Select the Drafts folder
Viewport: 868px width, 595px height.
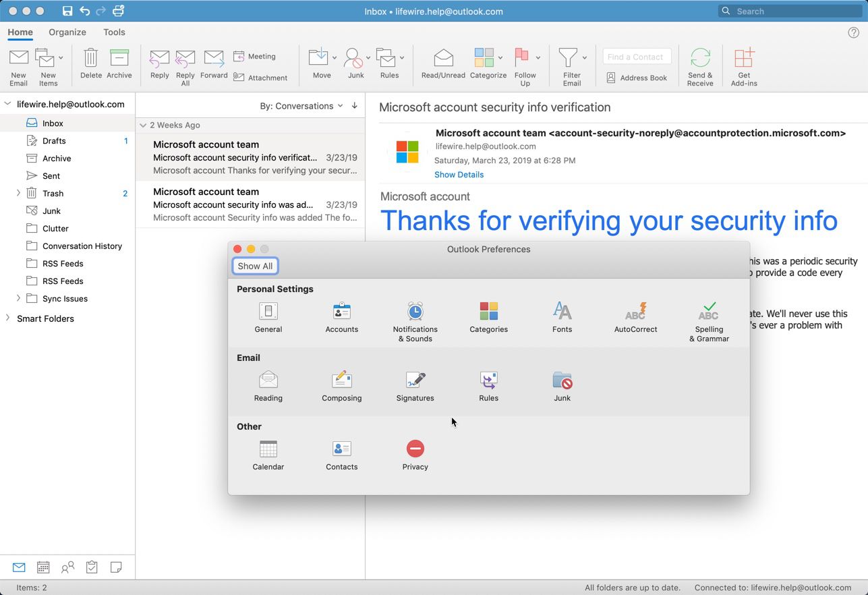pos(67,141)
